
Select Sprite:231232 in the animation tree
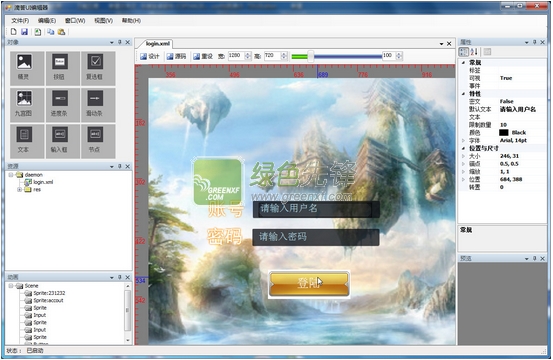pos(49,293)
